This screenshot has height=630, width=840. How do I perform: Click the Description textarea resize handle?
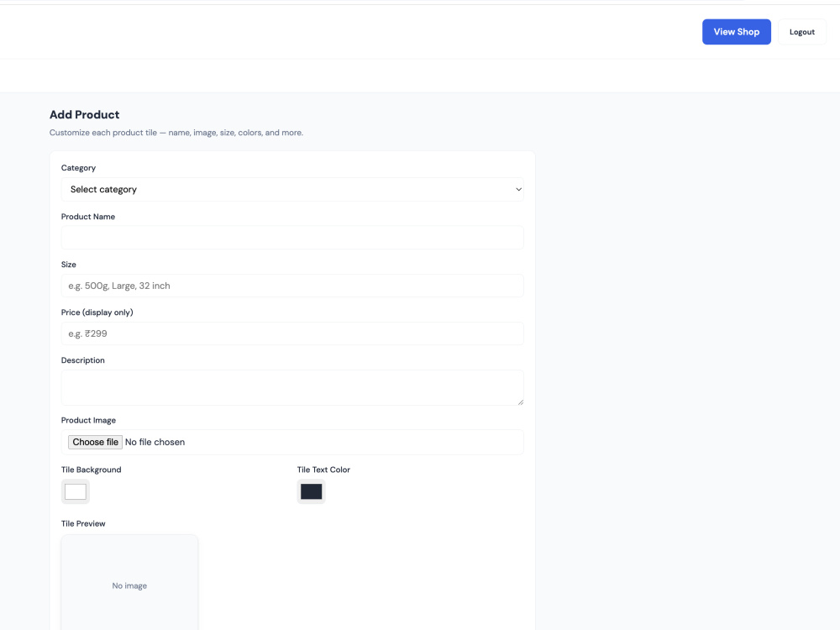click(520, 402)
